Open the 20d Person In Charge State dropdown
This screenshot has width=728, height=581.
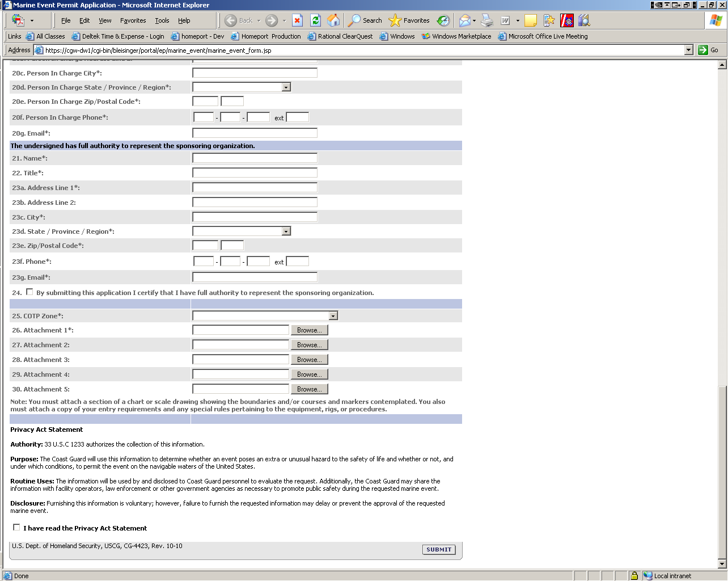pyautogui.click(x=286, y=87)
